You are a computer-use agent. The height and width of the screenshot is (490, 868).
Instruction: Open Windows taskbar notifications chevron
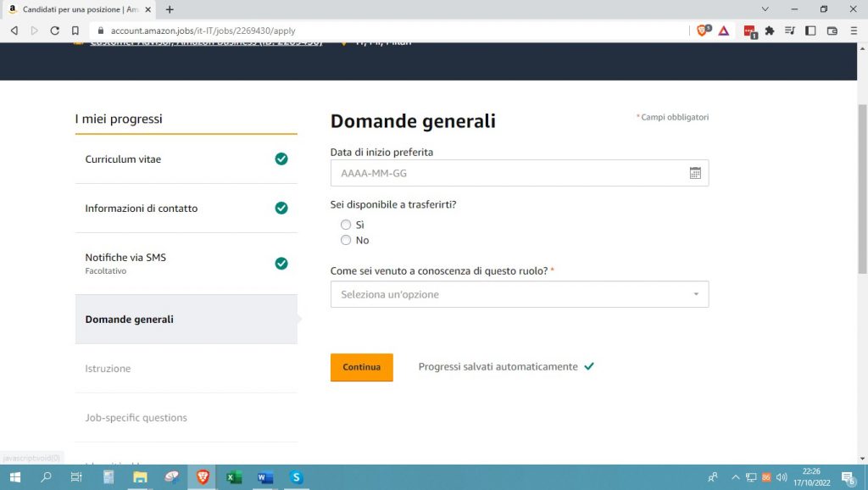(x=736, y=478)
